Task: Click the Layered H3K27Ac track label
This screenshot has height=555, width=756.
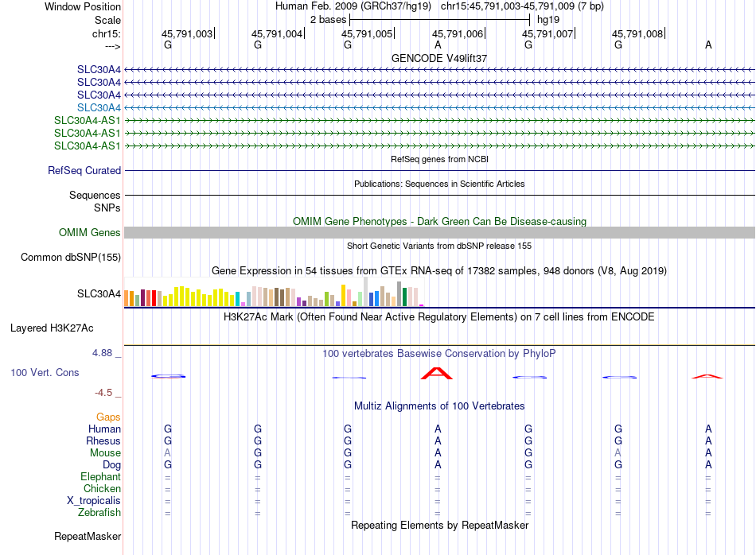Action: click(52, 328)
